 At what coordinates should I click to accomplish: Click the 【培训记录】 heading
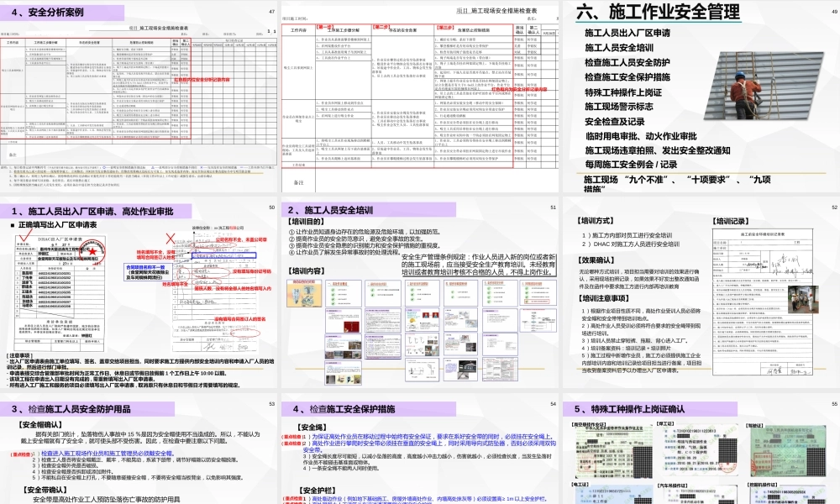coord(731,221)
